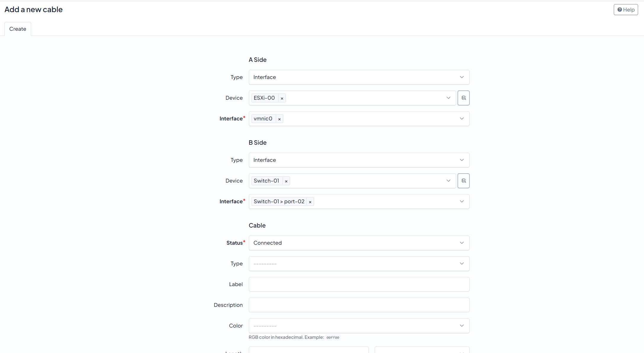The image size is (644, 353).
Task: Open the Color selection dropdown
Action: pos(359,326)
